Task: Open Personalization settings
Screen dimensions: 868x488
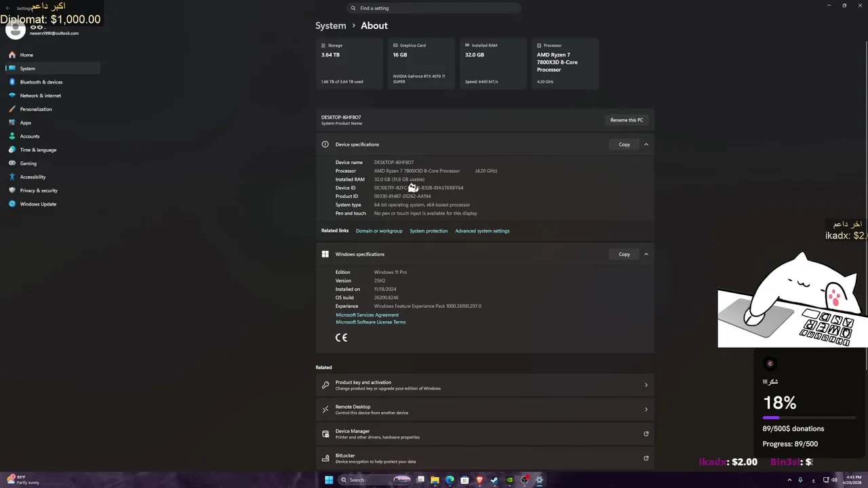Action: tap(36, 109)
